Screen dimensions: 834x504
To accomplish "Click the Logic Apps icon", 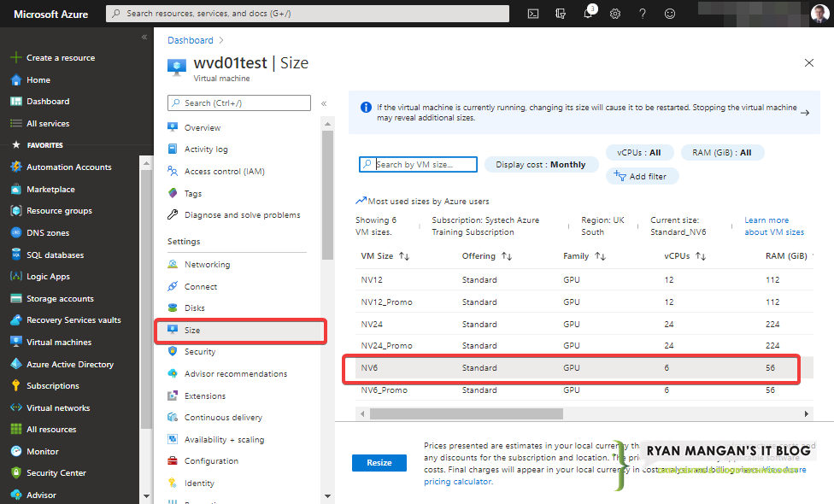I will 16,277.
